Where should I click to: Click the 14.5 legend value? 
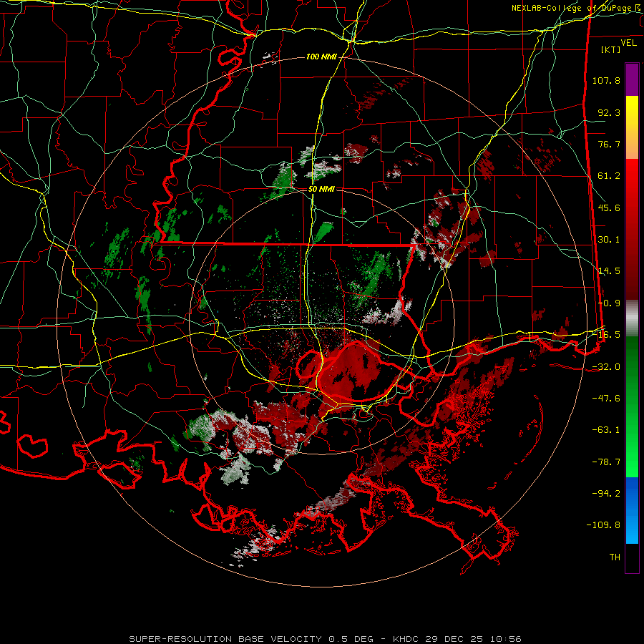coord(609,271)
